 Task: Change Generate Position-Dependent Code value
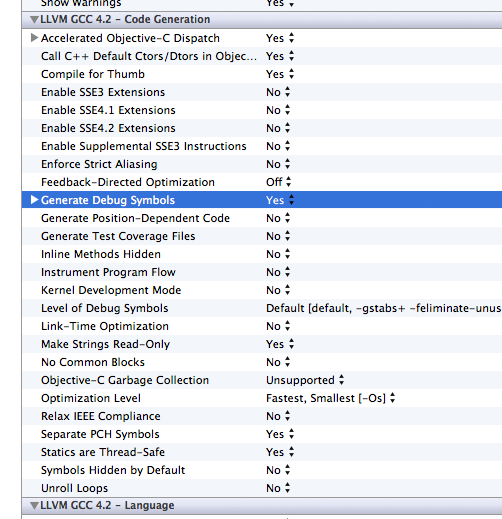(x=278, y=218)
